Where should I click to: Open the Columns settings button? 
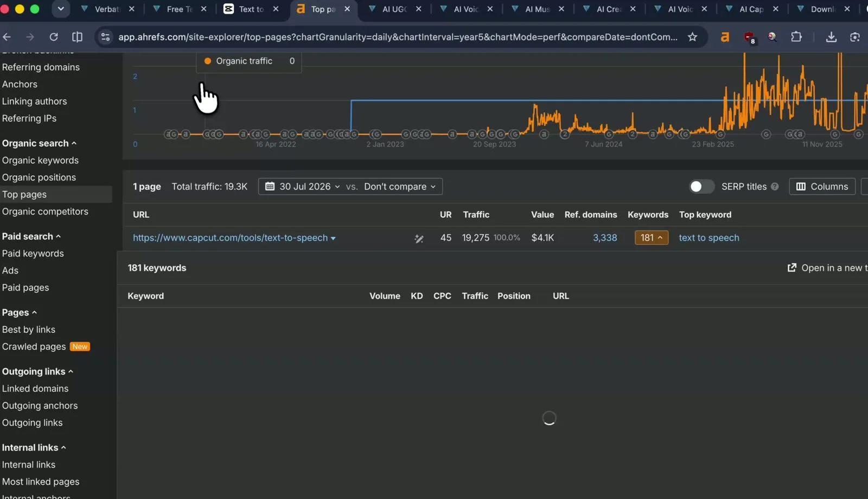pyautogui.click(x=822, y=187)
